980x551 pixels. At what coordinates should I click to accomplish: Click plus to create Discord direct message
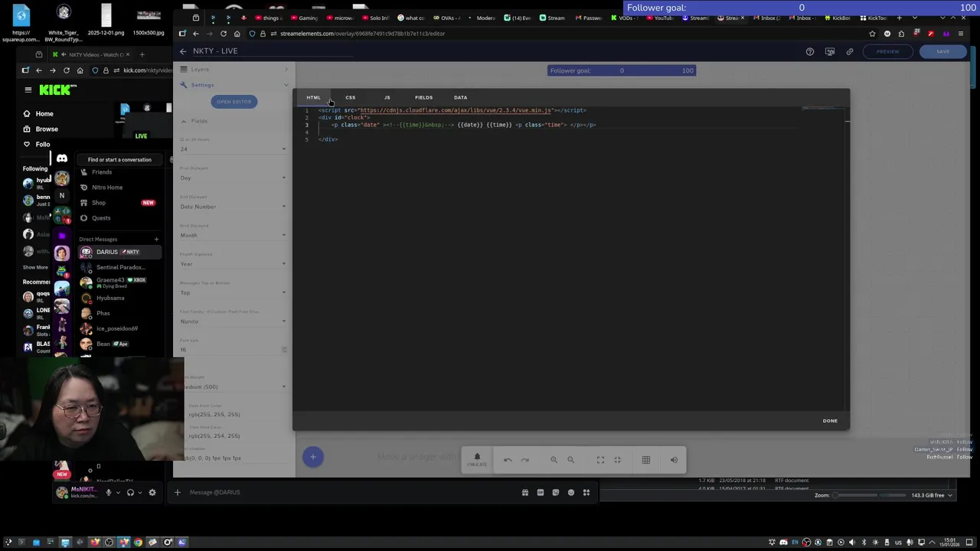(x=156, y=240)
